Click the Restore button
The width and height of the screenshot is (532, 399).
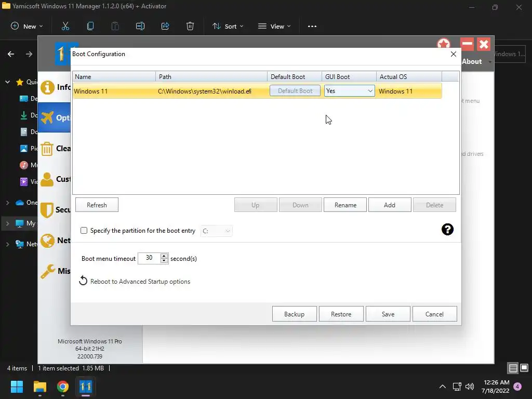[x=341, y=314]
